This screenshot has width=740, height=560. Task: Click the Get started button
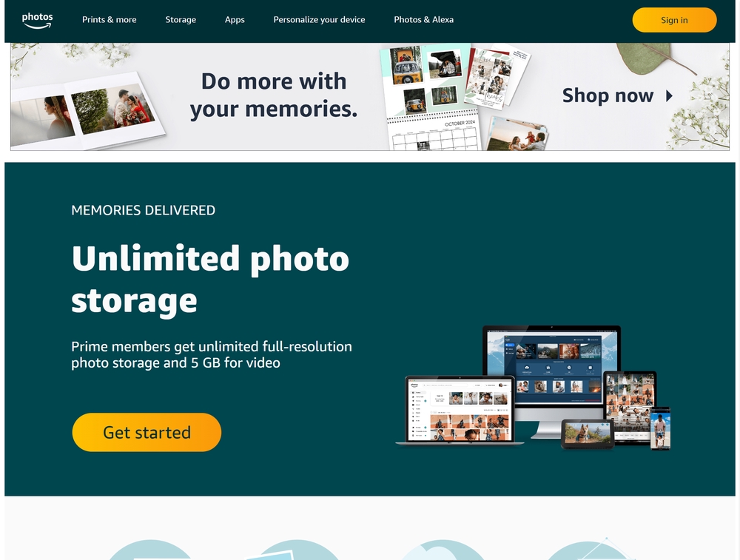(x=147, y=432)
